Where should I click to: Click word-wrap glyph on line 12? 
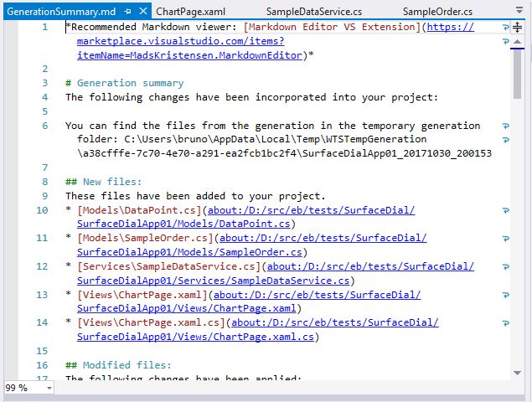click(505, 266)
